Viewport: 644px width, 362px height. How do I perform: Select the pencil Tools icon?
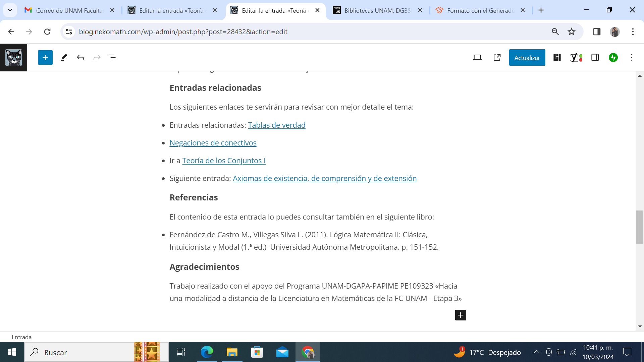tap(64, 58)
